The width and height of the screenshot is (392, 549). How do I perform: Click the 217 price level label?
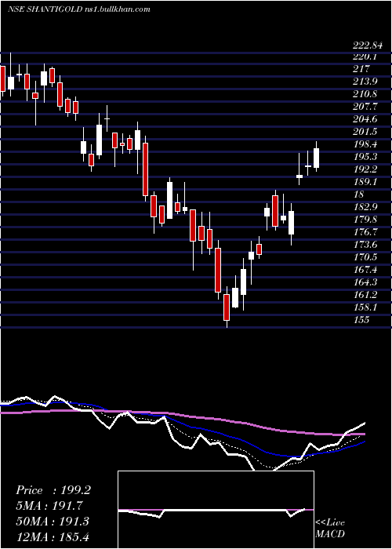point(361,69)
